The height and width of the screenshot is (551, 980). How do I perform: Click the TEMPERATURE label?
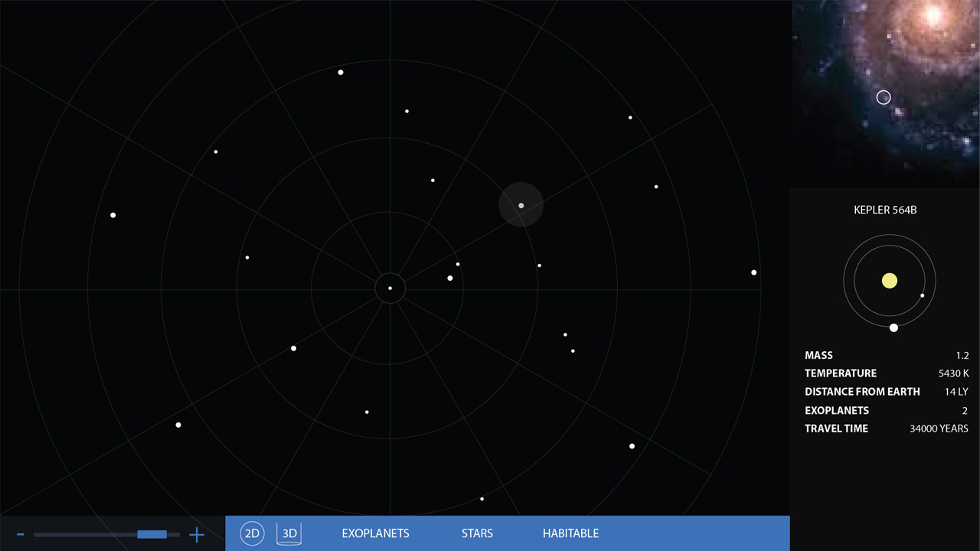841,373
